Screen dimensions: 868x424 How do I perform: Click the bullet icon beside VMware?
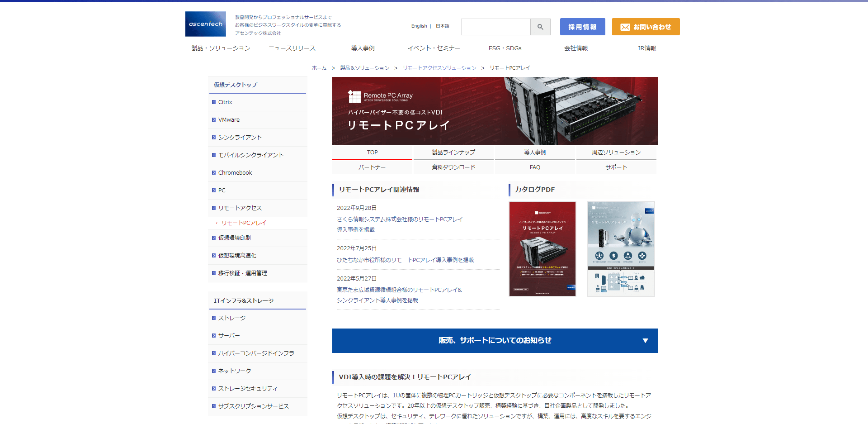tap(214, 120)
